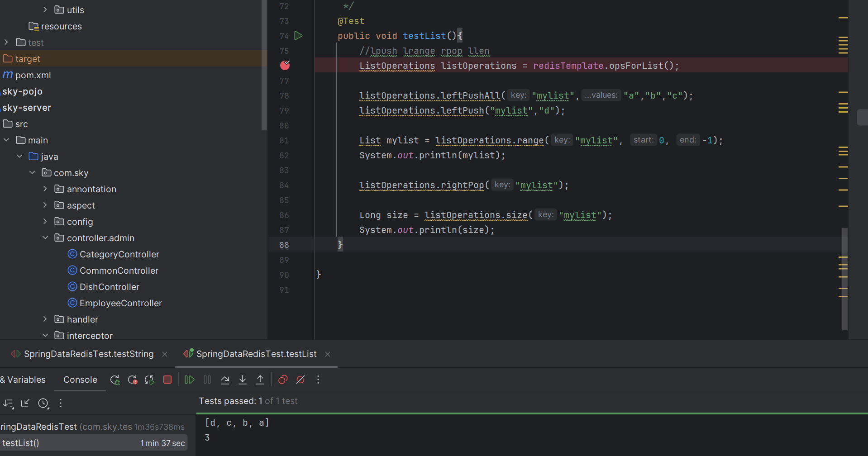Open test panel more options
The image size is (868, 456).
coord(61,404)
